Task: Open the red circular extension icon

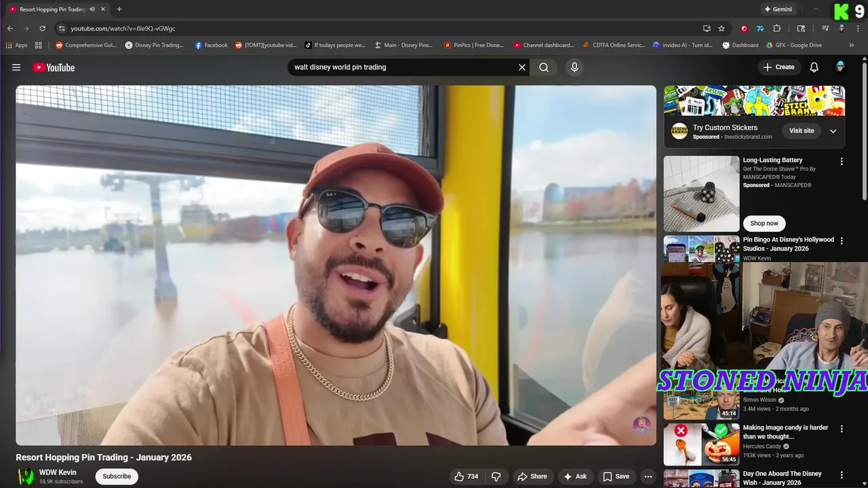Action: 744,28
